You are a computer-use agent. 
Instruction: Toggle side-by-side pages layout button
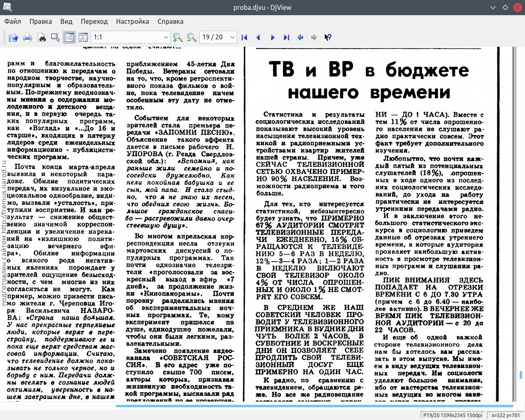point(83,37)
